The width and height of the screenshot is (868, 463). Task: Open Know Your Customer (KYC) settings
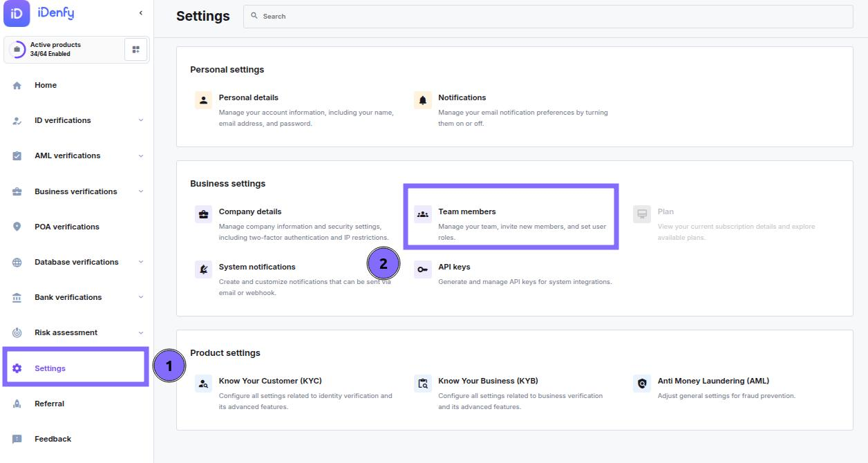pyautogui.click(x=270, y=381)
